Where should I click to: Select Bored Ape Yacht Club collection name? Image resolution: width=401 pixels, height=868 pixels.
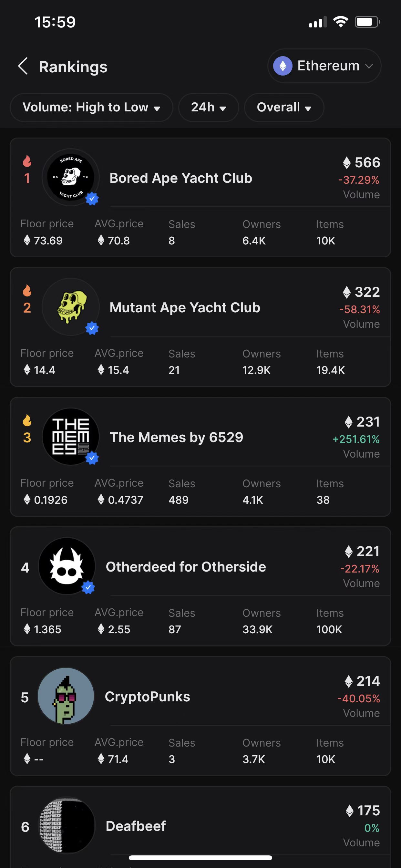(181, 178)
